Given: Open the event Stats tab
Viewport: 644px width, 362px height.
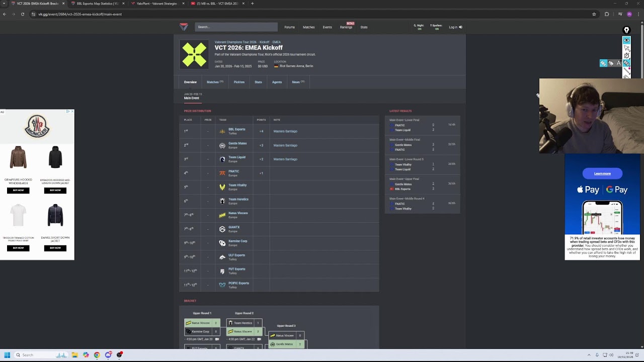Looking at the screenshot, I should coord(258,82).
